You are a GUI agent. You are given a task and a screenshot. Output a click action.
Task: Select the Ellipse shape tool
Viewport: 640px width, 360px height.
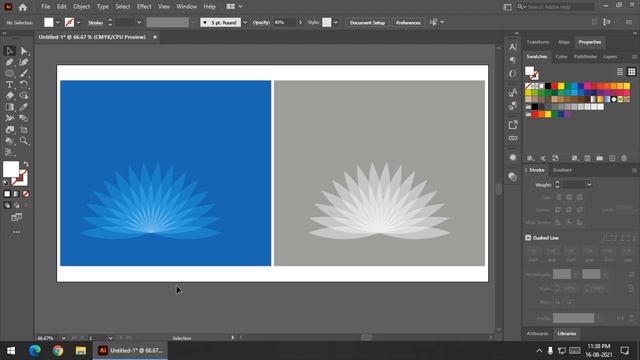tap(9, 73)
